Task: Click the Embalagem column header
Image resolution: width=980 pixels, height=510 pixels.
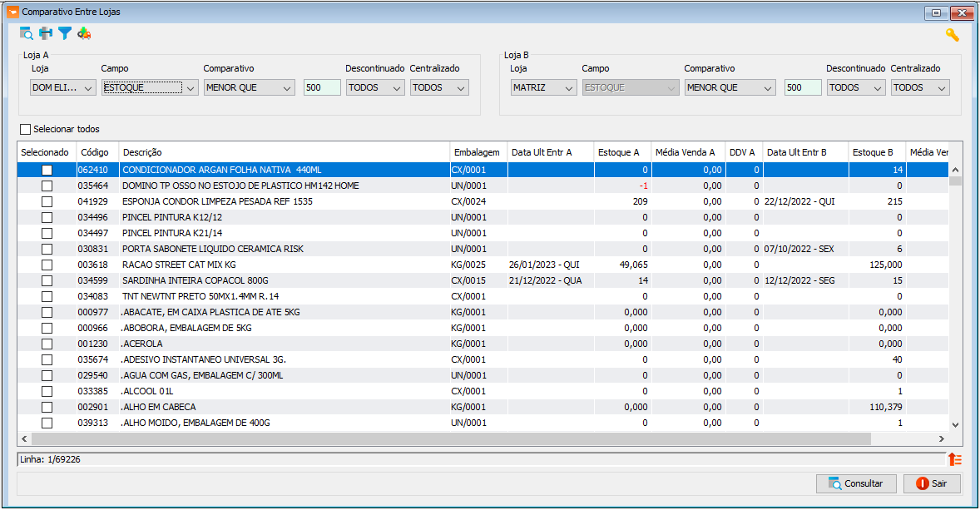Action: [478, 152]
